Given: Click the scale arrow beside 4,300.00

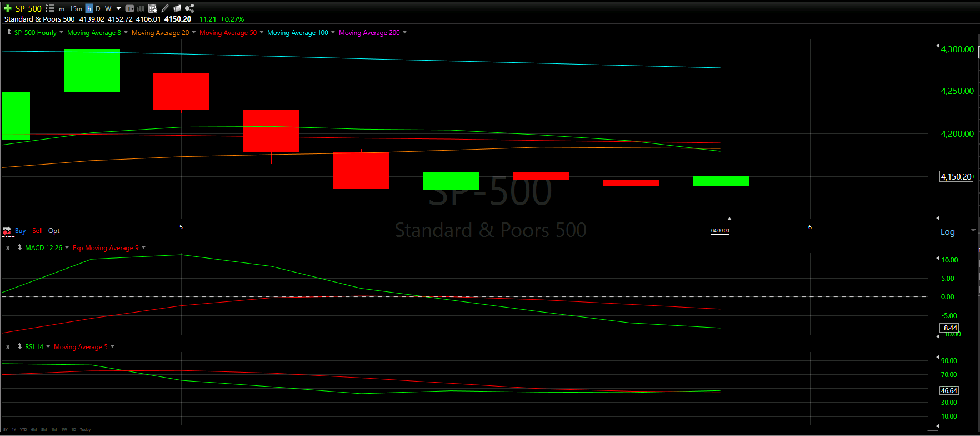Looking at the screenshot, I should 938,46.
